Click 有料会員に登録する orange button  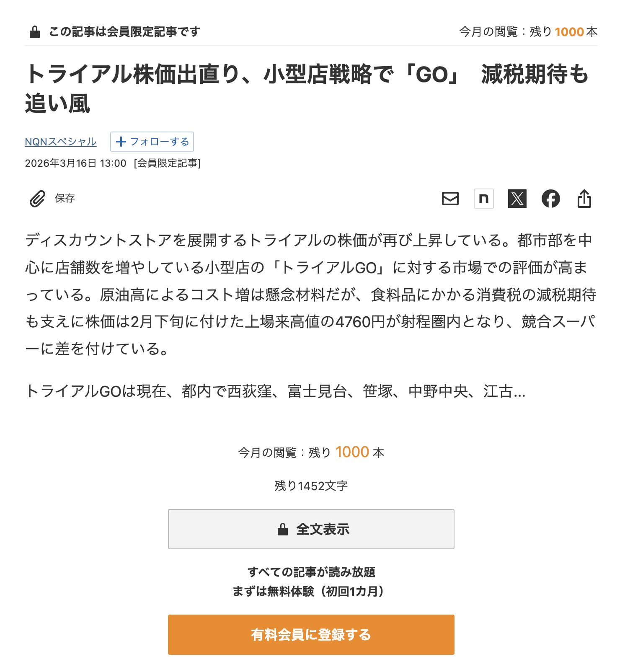coord(311,634)
